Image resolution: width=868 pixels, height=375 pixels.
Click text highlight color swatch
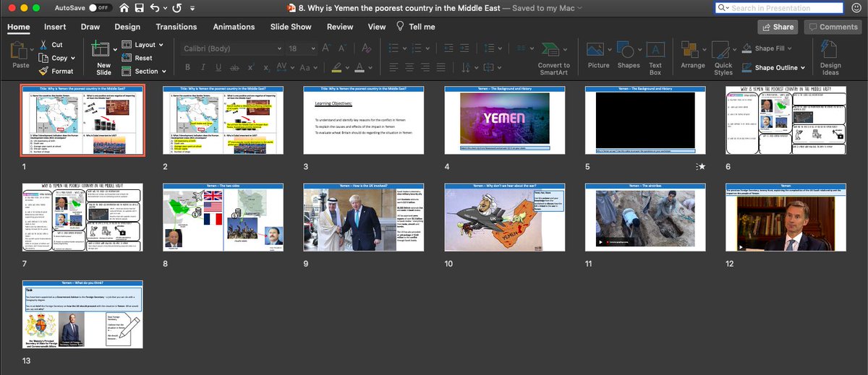(336, 67)
